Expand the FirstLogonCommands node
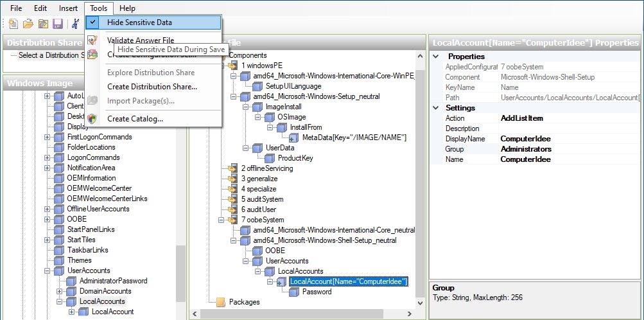 pos(48,137)
